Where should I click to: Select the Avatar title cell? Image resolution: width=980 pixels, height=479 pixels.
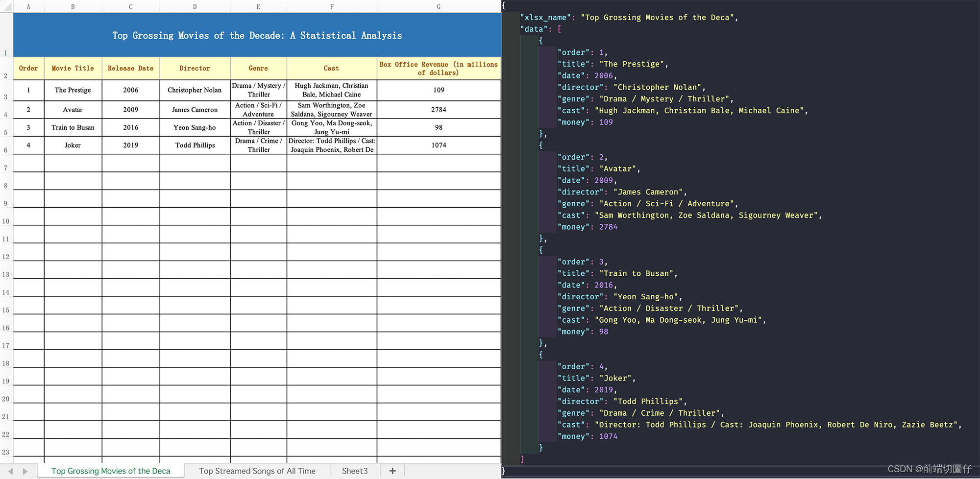point(73,110)
